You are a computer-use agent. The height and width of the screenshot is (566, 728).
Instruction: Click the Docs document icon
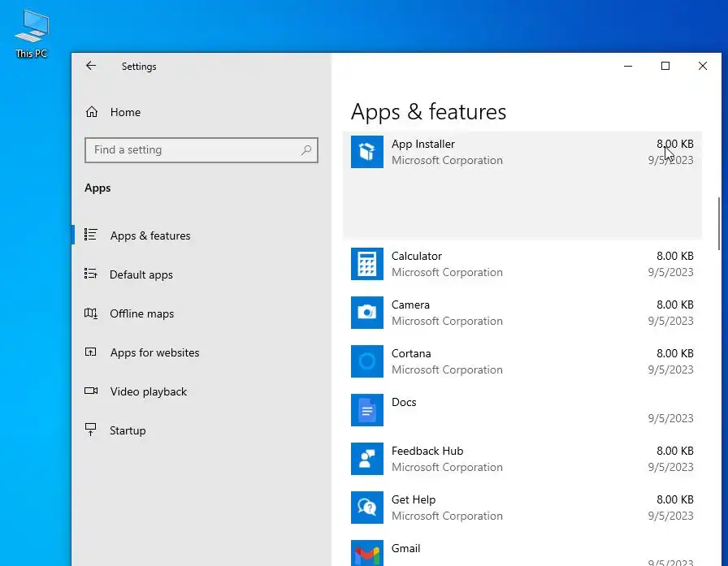366,410
